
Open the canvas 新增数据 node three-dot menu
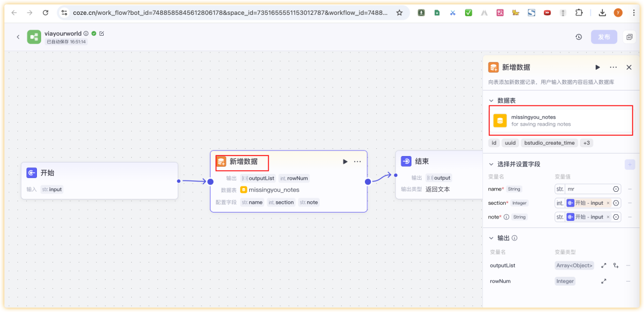click(x=357, y=161)
